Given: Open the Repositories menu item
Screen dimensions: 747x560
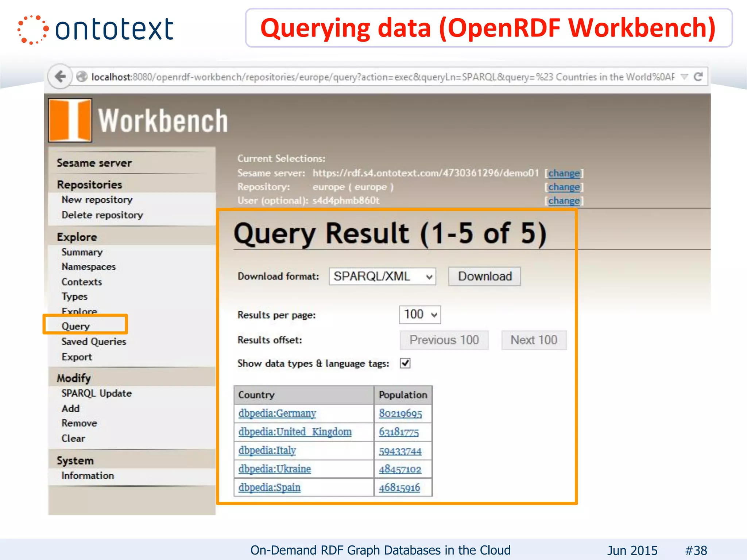Looking at the screenshot, I should tap(89, 184).
